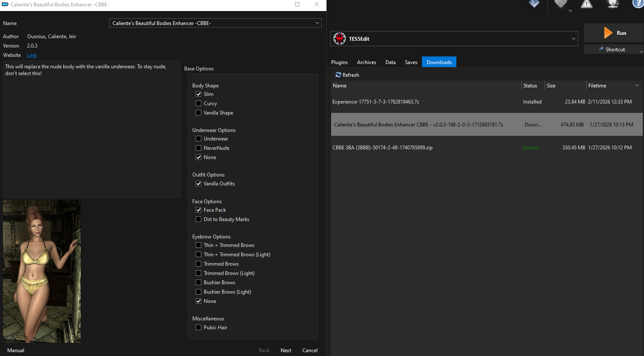The height and width of the screenshot is (356, 644).
Task: Expand the arrow beside the heart icon
Action: click(570, 11)
